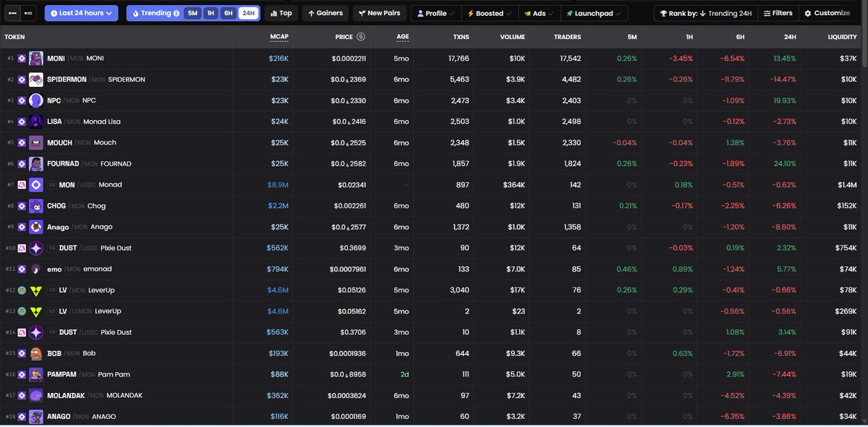The width and height of the screenshot is (868, 427).
Task: Open the Customize settings menu
Action: (x=827, y=13)
